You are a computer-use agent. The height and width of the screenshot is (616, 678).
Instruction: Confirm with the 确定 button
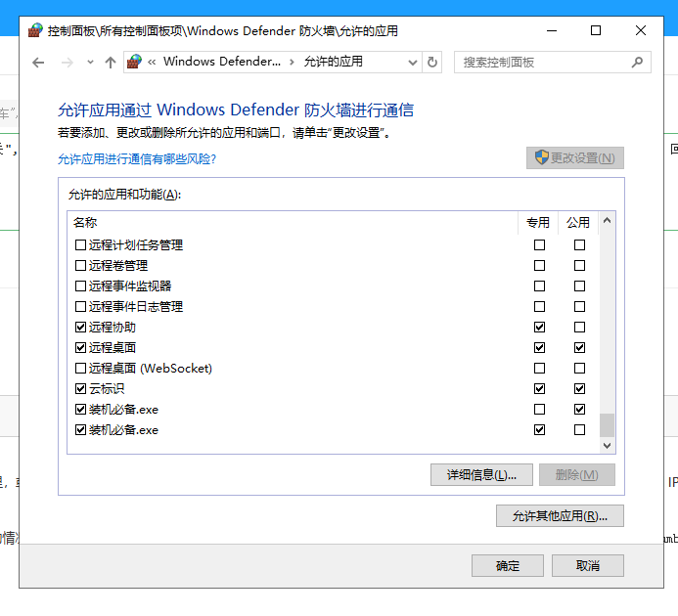(507, 565)
